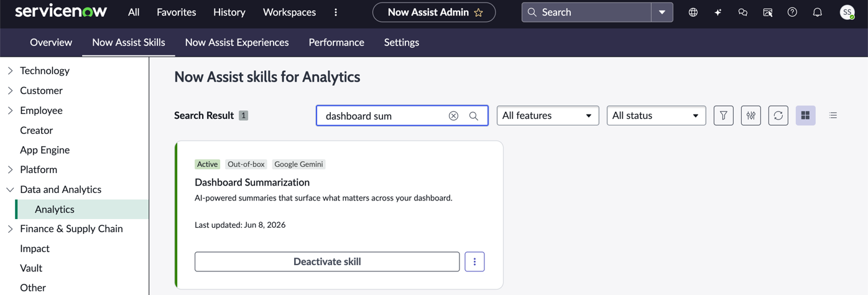The width and height of the screenshot is (868, 295).
Task: Open the History menu
Action: pyautogui.click(x=229, y=12)
